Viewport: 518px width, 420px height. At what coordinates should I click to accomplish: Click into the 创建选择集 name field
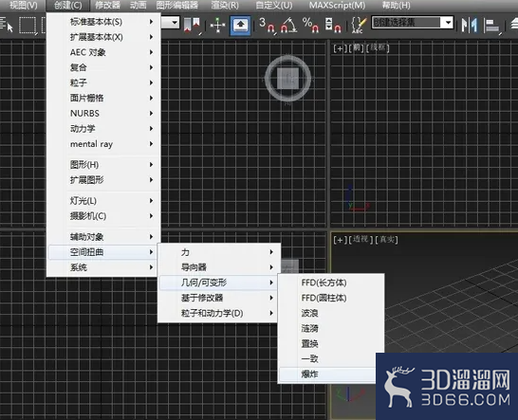point(407,23)
